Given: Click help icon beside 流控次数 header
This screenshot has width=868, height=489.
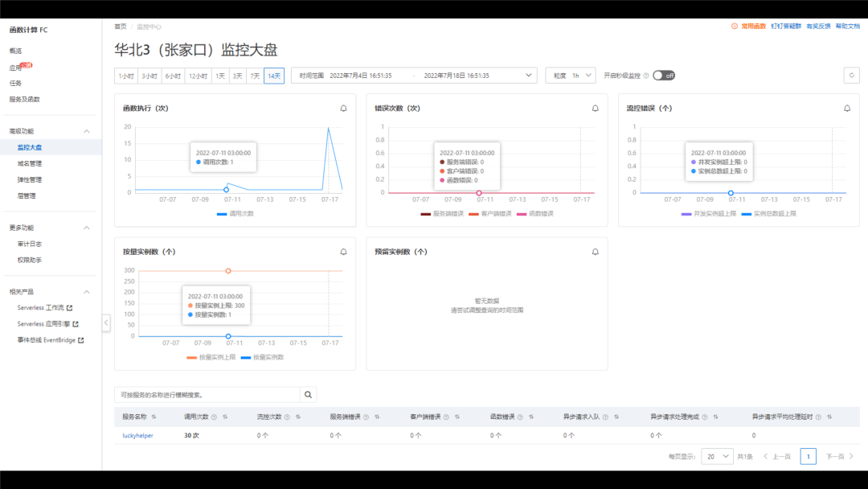Looking at the screenshot, I should tap(287, 417).
